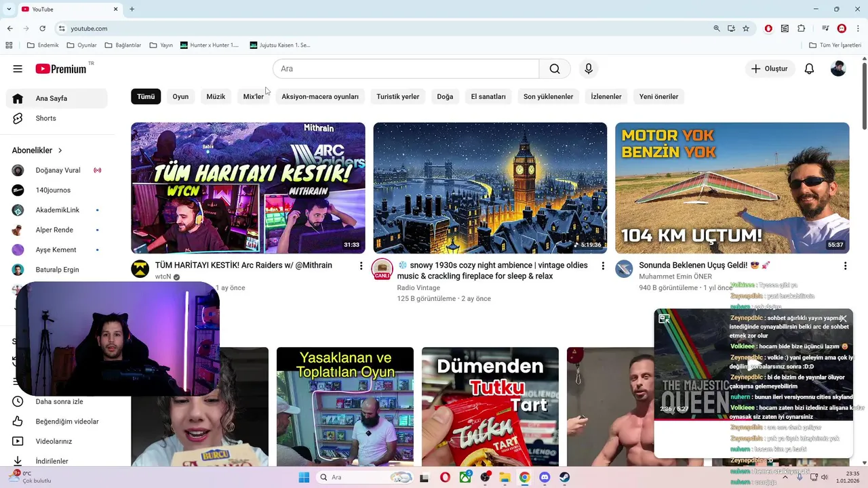Click the youtube.com address bar

pos(89,28)
